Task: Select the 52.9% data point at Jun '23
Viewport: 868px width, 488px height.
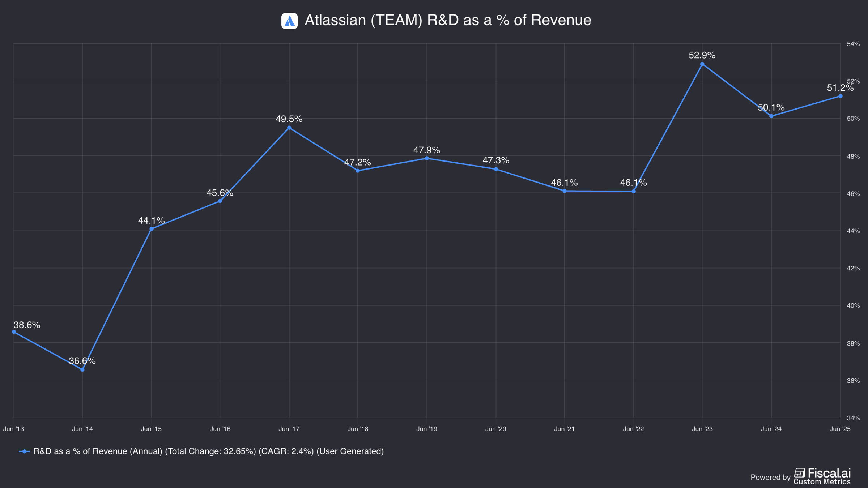Action: [x=702, y=64]
